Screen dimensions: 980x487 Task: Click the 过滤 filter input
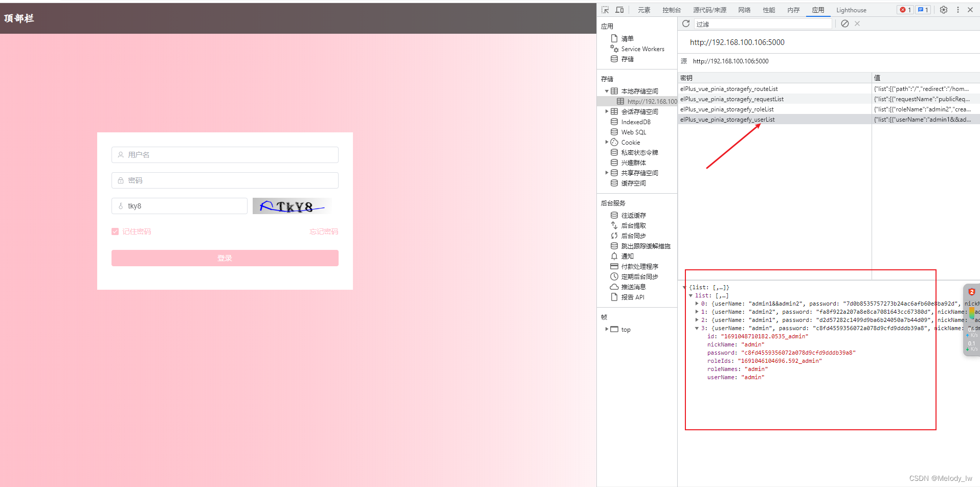763,24
